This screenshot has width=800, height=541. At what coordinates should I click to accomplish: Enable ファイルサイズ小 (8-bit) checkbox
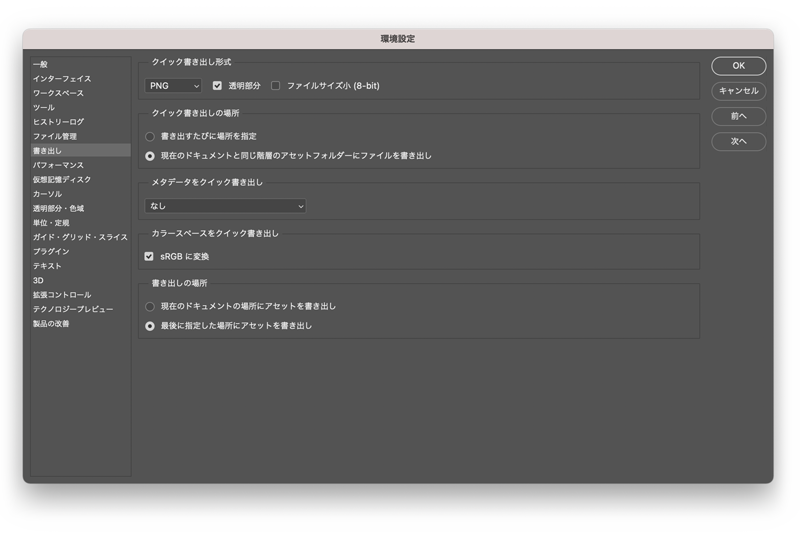[276, 86]
